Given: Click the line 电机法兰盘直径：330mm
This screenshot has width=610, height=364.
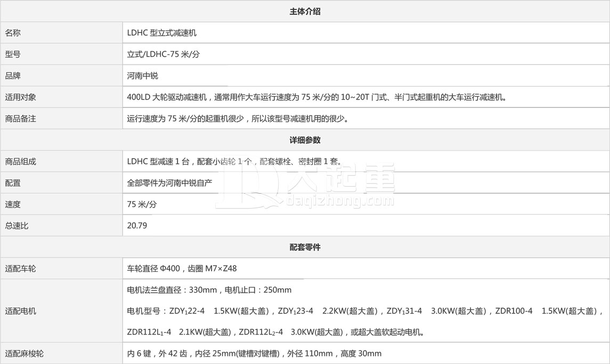Looking at the screenshot, I should coord(209,290).
